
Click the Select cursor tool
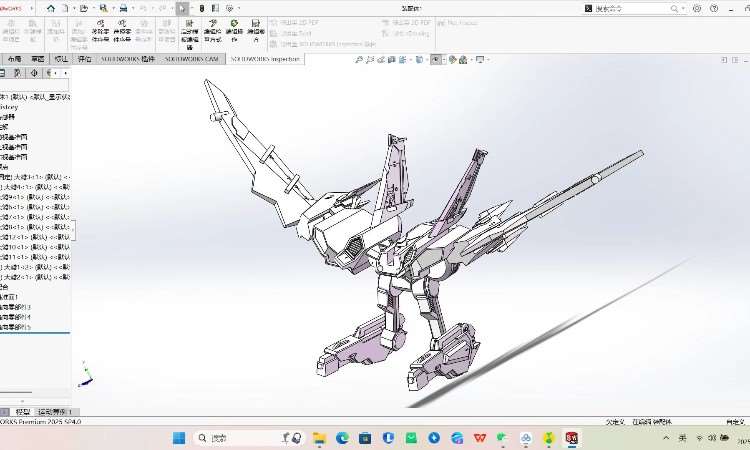pos(182,8)
